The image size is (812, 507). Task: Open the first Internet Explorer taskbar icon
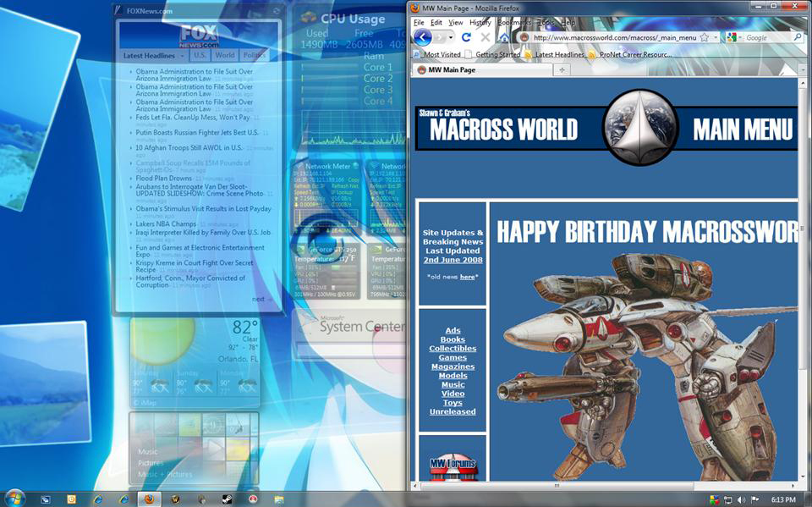(97, 499)
